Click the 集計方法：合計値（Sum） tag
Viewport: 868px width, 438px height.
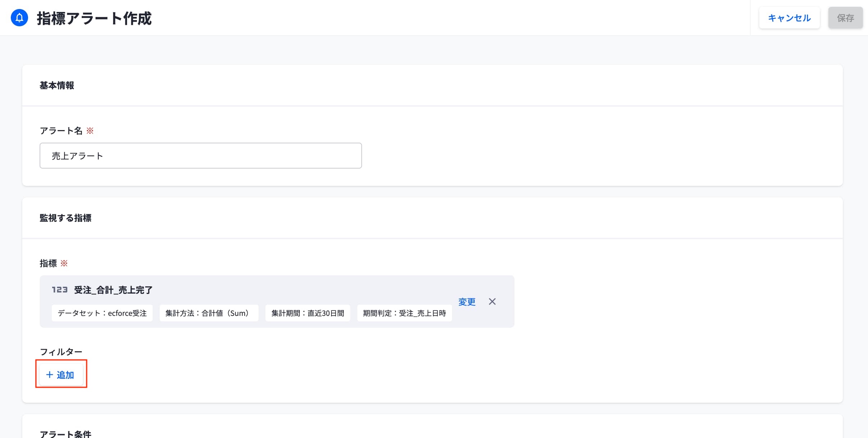tap(209, 313)
